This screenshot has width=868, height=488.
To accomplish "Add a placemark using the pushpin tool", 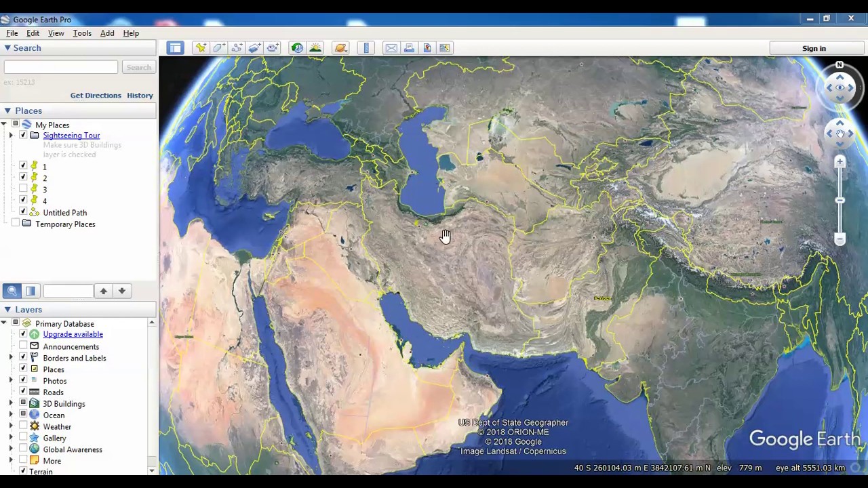I will (x=201, y=48).
